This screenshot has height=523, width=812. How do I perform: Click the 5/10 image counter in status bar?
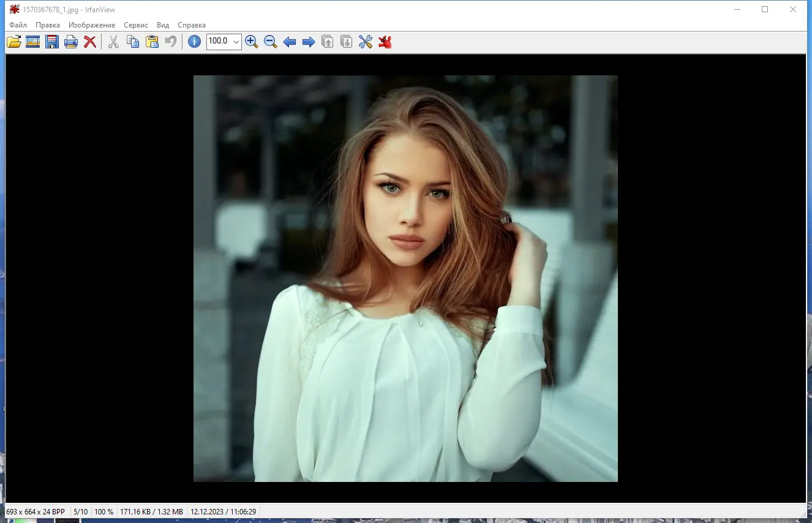pos(80,511)
